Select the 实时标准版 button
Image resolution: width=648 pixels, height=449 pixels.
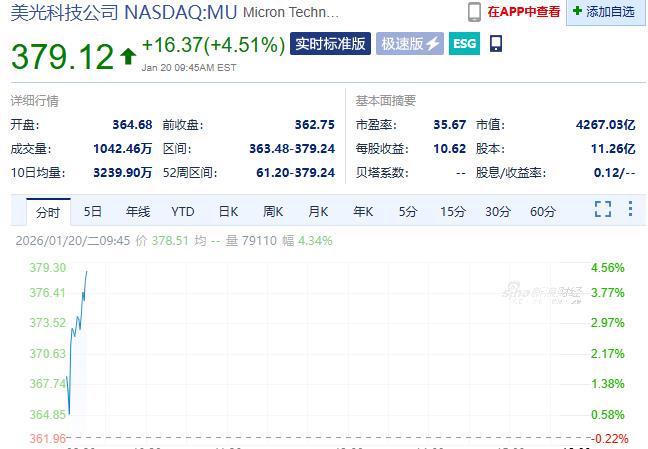point(330,43)
